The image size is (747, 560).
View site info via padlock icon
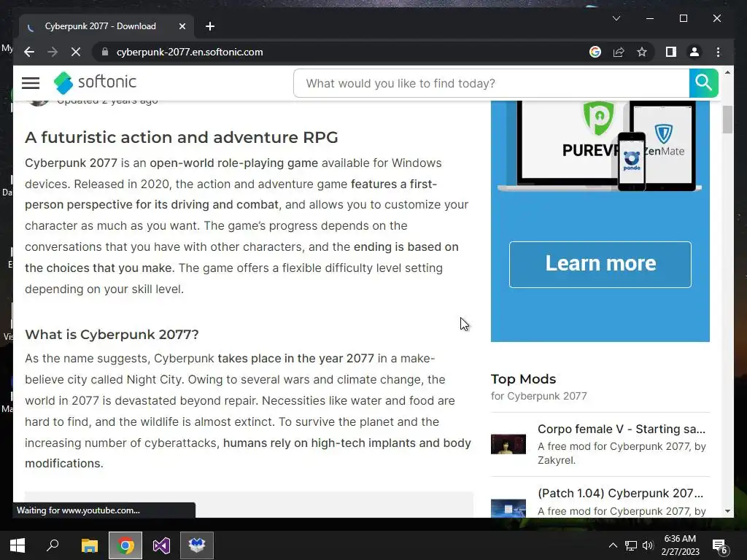[105, 52]
